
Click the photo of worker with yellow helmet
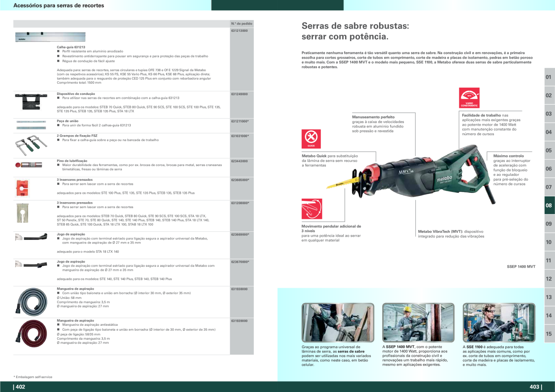tap(418, 323)
